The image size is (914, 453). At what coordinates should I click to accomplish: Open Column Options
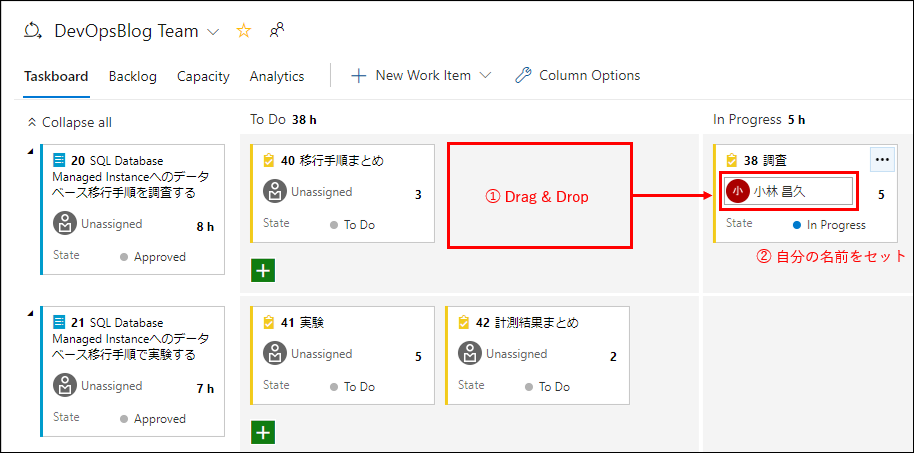578,75
